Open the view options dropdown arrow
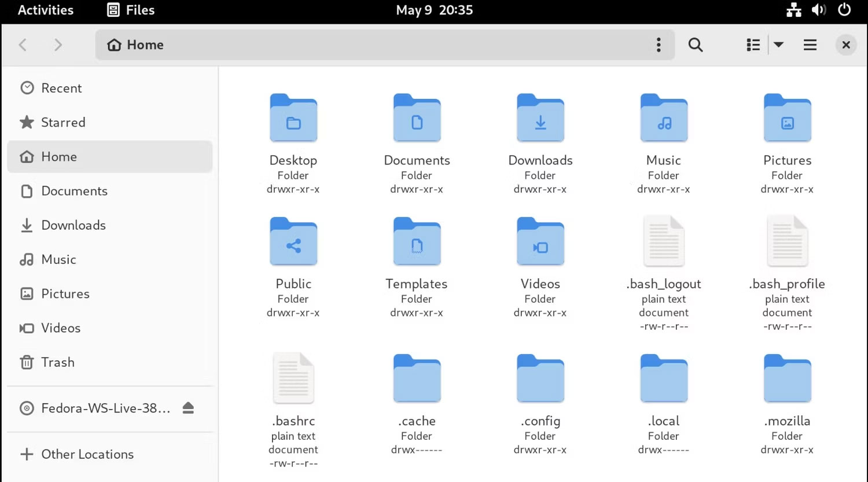 tap(779, 45)
